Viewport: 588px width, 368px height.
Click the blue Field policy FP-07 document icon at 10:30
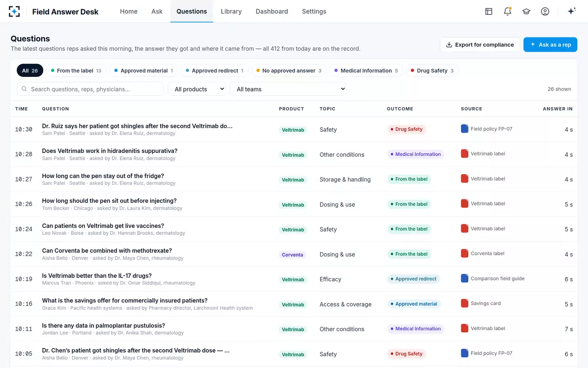pos(465,129)
